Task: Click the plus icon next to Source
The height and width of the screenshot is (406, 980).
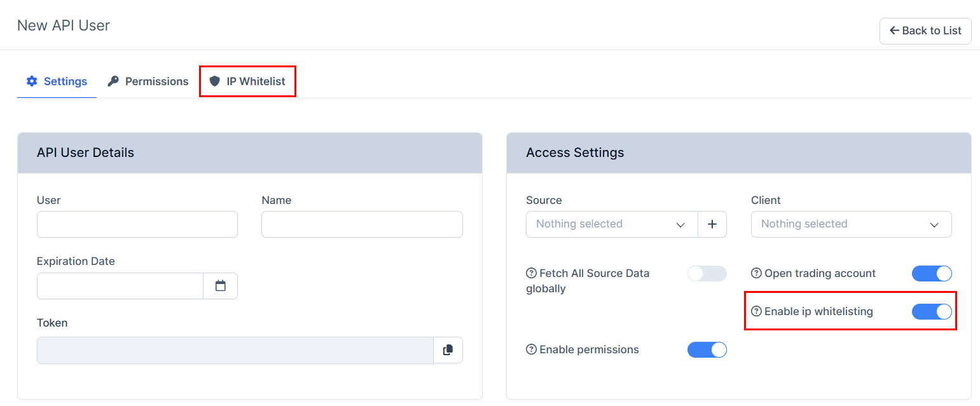Action: (x=712, y=224)
